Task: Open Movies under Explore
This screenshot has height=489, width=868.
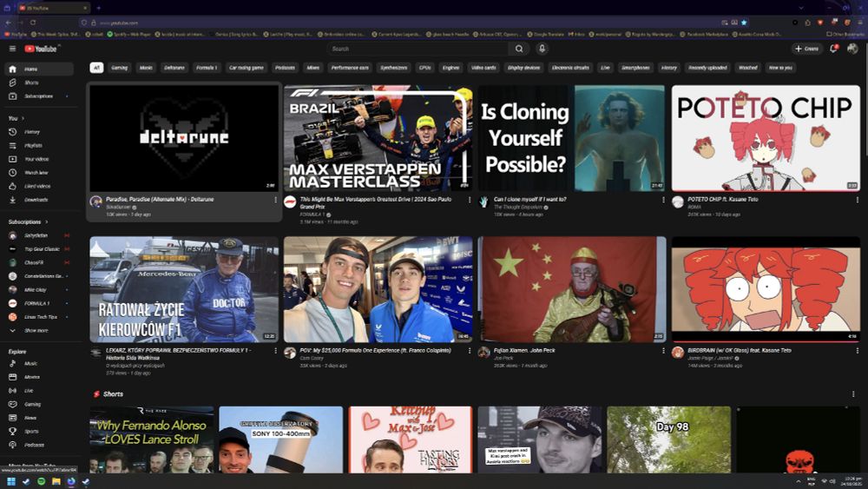Action: coord(39,377)
